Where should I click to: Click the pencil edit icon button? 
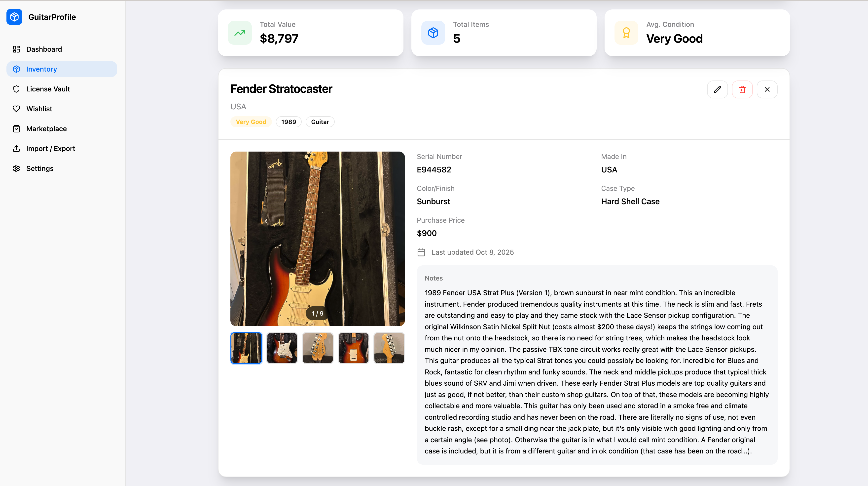coord(717,89)
